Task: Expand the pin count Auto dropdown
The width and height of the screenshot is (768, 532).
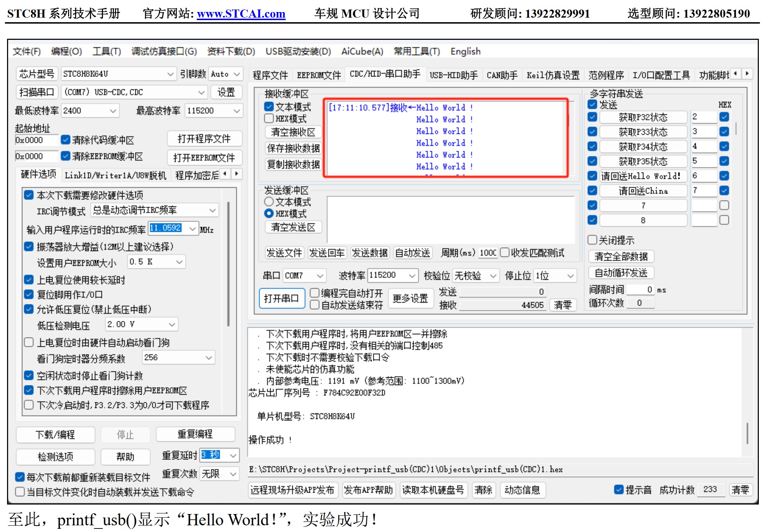Action: [237, 74]
